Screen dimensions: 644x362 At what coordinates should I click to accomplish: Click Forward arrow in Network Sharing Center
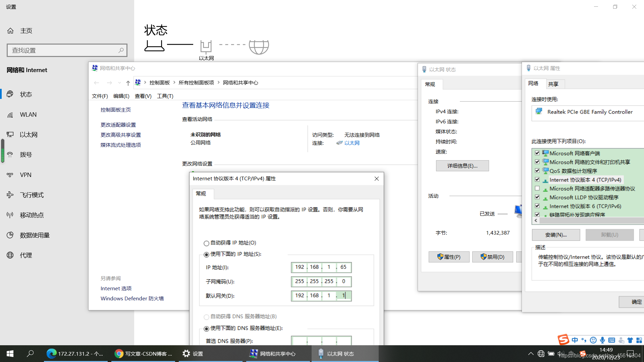coord(109,83)
